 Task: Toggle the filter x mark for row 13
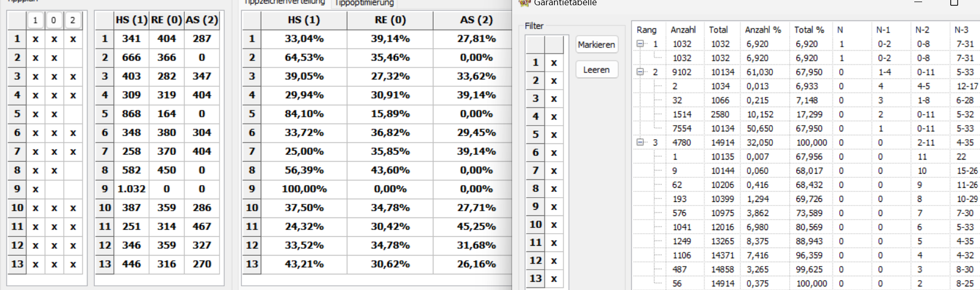pyautogui.click(x=554, y=279)
